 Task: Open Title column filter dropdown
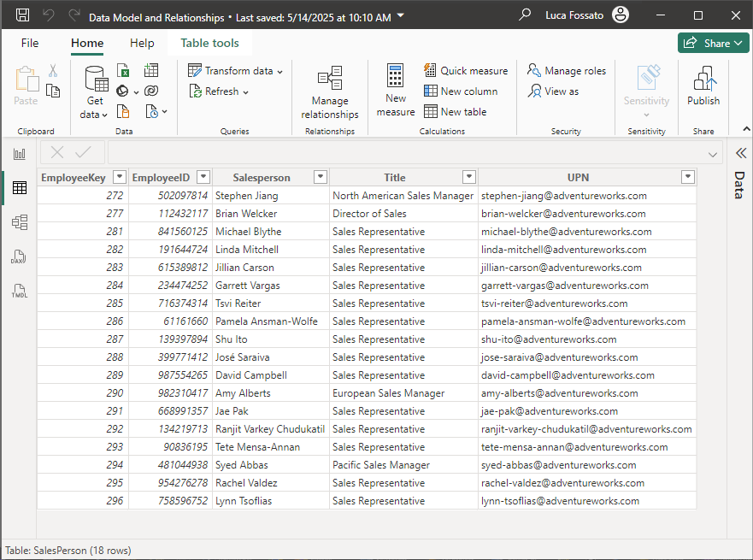coord(469,177)
